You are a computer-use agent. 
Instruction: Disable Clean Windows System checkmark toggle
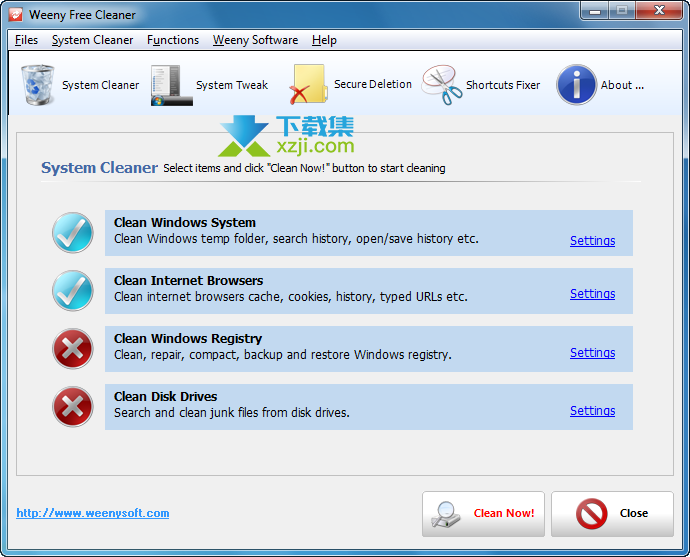pyautogui.click(x=73, y=233)
